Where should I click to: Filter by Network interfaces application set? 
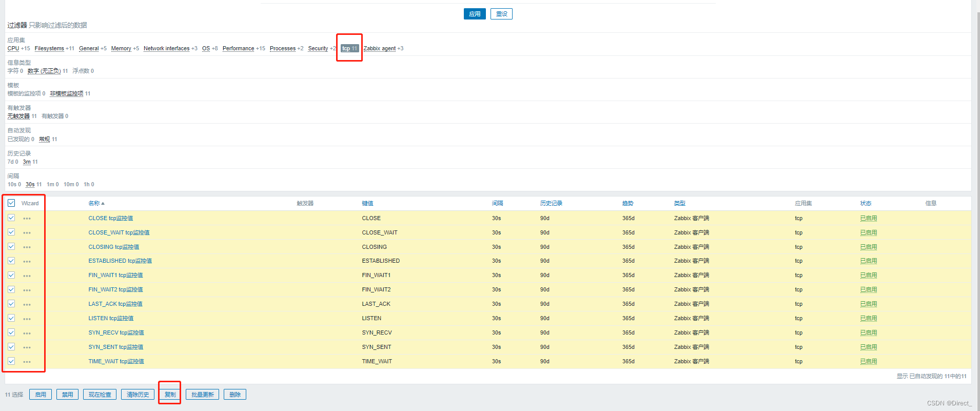167,48
